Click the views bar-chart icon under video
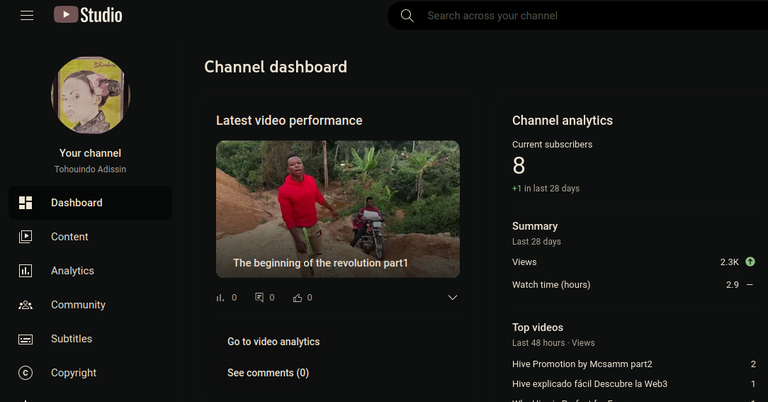The height and width of the screenshot is (402, 768). 220,298
